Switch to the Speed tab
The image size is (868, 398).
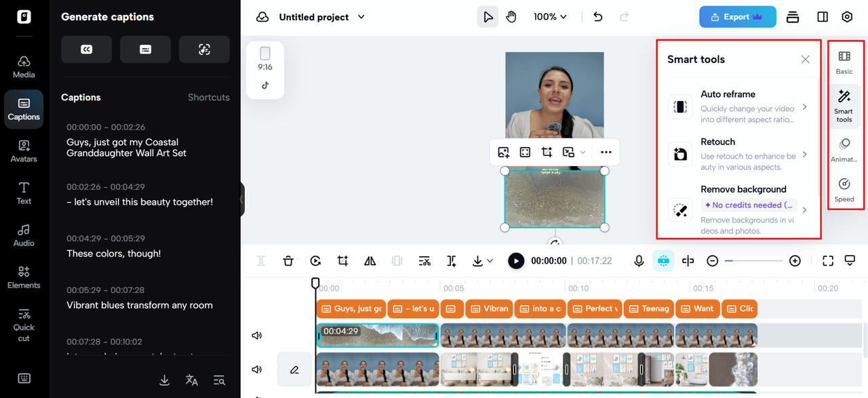click(844, 190)
